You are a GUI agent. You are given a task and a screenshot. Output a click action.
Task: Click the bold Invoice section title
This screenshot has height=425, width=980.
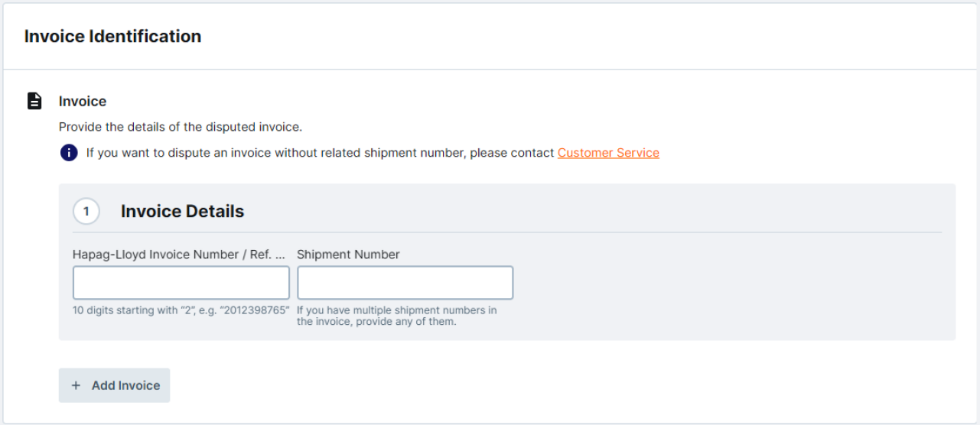coord(83,101)
